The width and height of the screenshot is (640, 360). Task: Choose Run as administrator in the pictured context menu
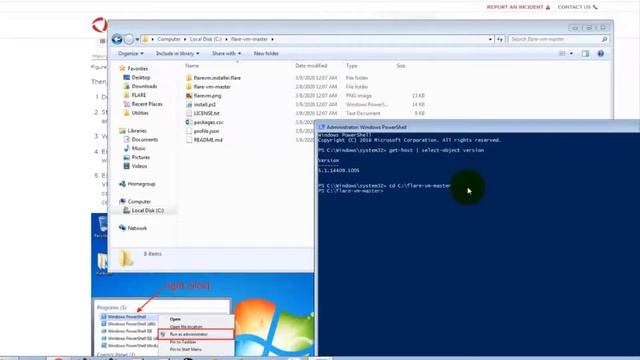click(196, 334)
